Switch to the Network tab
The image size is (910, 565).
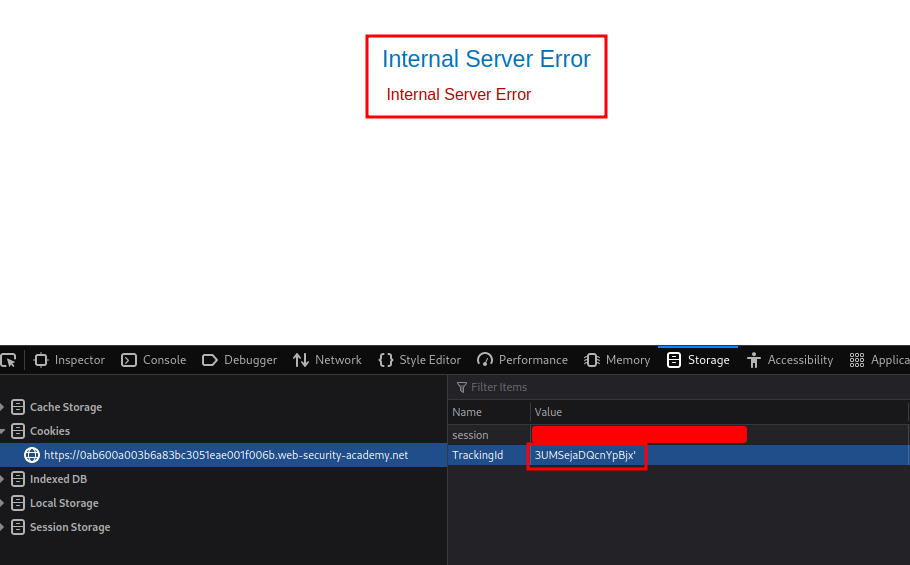point(327,360)
